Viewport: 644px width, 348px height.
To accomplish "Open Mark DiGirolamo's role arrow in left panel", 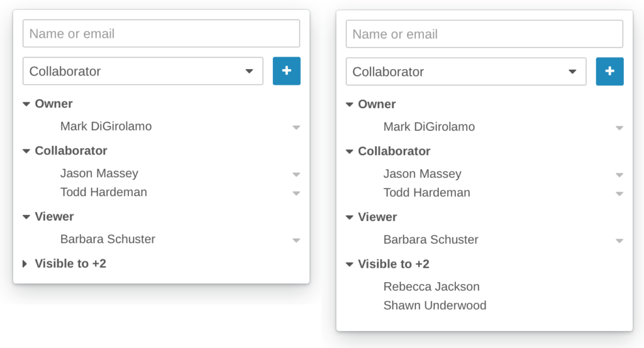I will click(x=296, y=127).
